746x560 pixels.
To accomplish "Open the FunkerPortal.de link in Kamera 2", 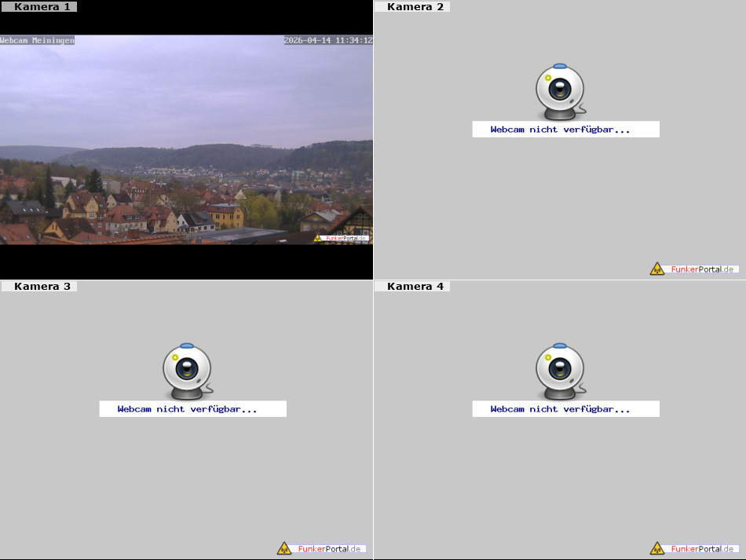I will 703,269.
